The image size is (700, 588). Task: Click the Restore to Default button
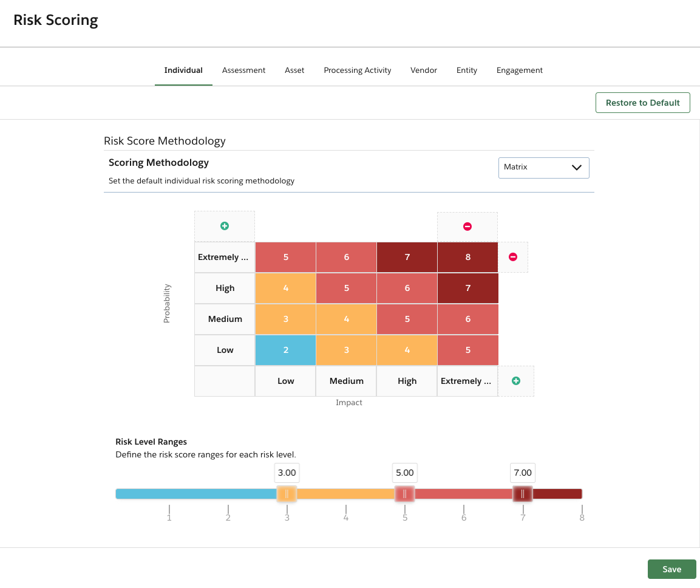point(642,102)
